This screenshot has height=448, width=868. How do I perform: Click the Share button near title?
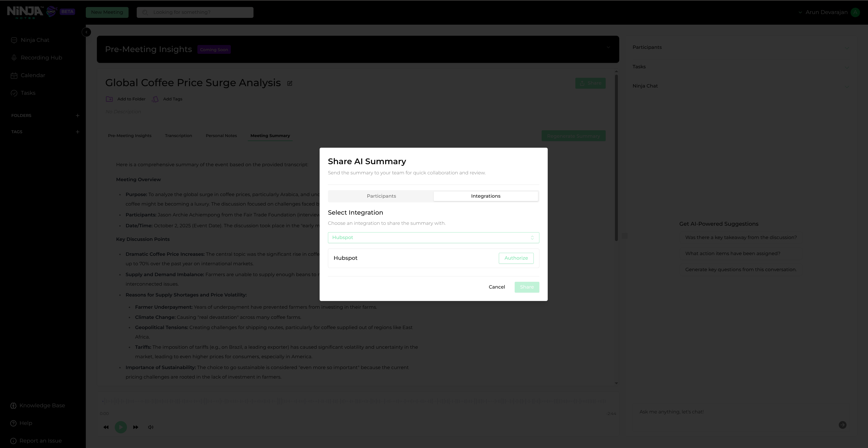click(590, 83)
